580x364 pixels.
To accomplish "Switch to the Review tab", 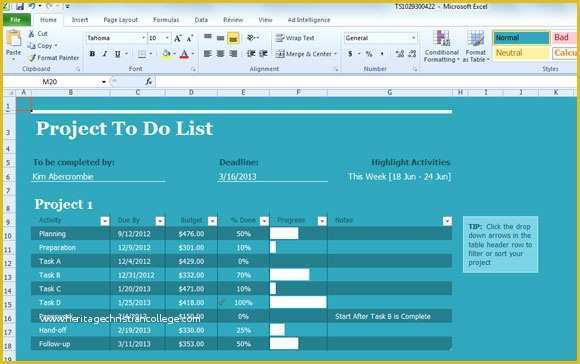I will [233, 20].
